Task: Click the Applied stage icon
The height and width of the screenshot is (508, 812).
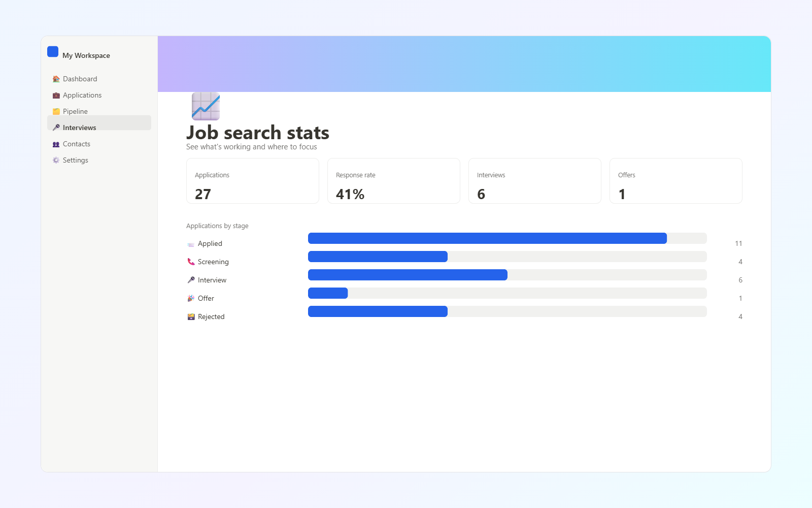Action: point(191,244)
